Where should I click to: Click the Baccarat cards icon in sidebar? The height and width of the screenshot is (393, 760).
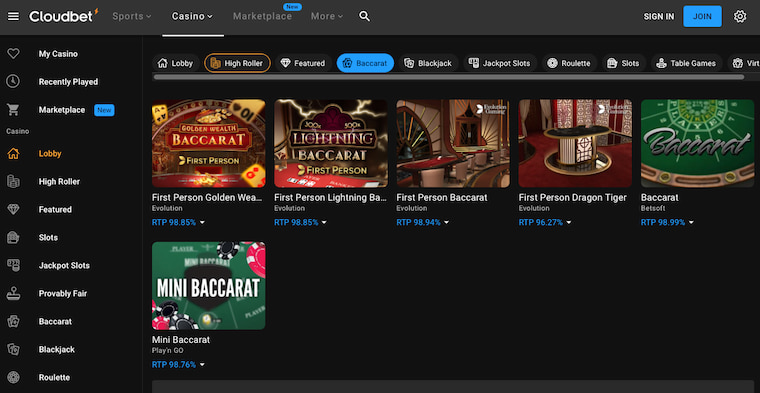[x=13, y=321]
